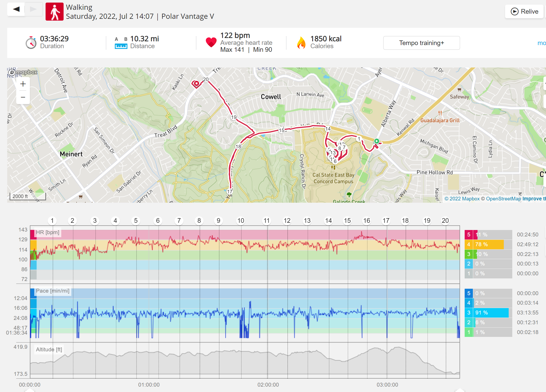
Task: Select the green route start marker
Action: (x=377, y=141)
